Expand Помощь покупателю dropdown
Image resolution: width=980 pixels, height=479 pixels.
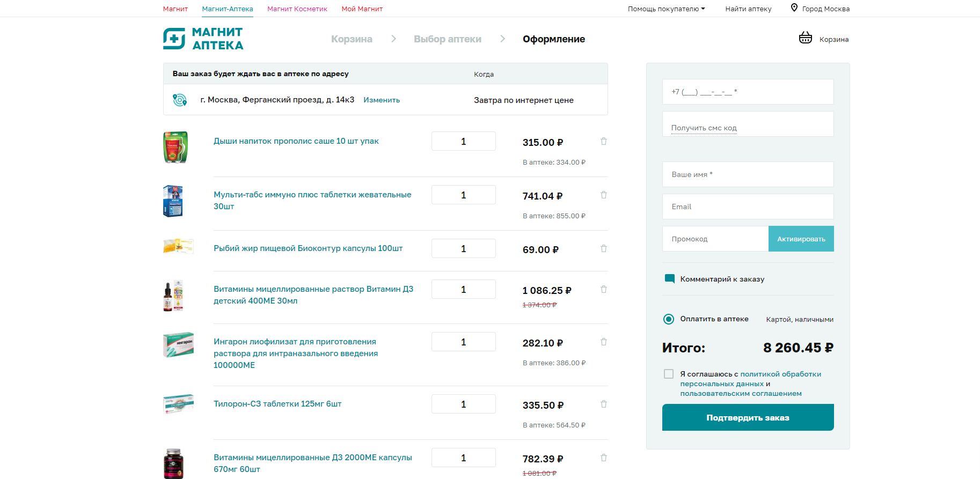pyautogui.click(x=666, y=9)
